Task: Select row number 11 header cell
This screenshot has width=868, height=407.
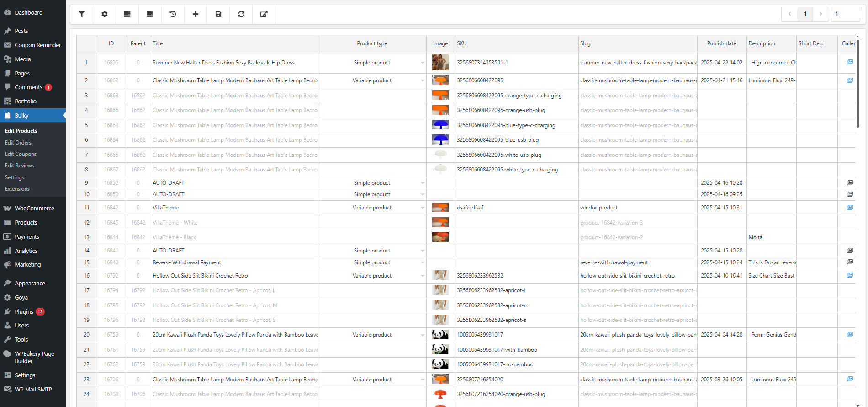Action: (x=86, y=208)
